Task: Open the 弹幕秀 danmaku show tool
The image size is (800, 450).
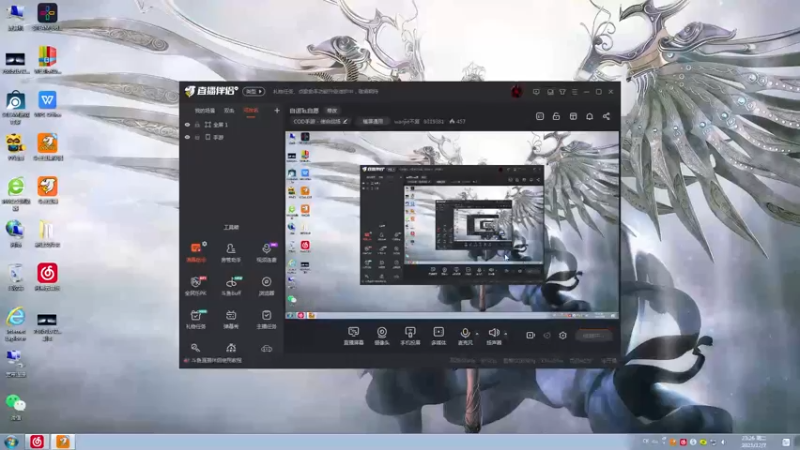Action: click(x=231, y=319)
